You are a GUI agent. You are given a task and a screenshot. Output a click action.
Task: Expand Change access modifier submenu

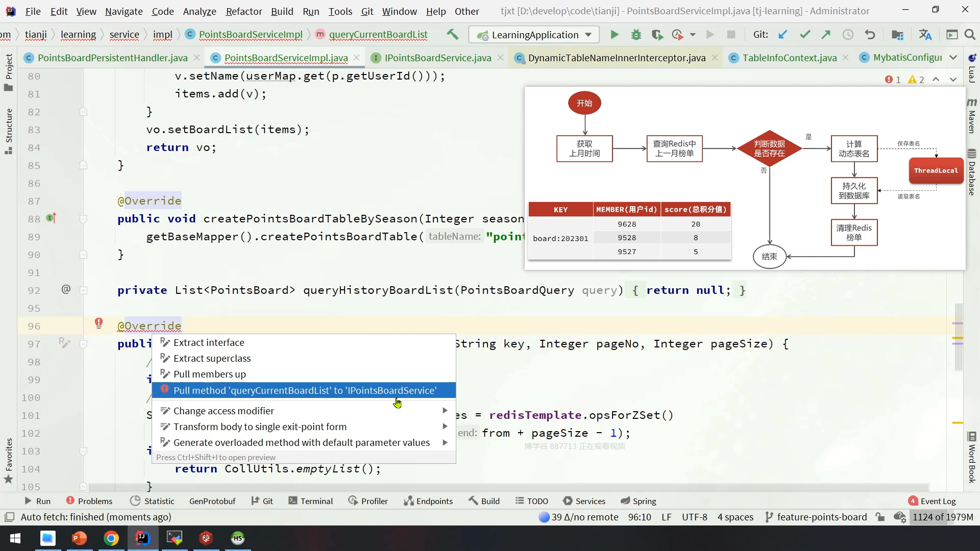[x=445, y=411]
